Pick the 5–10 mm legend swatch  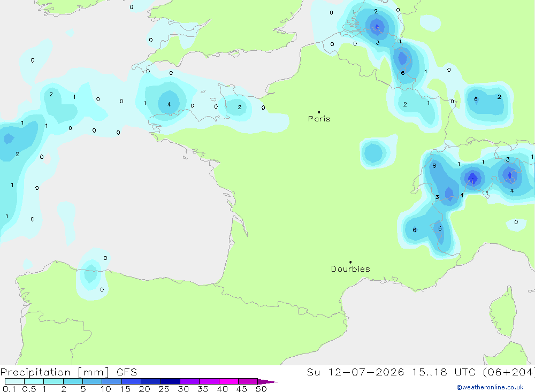[x=93, y=381]
